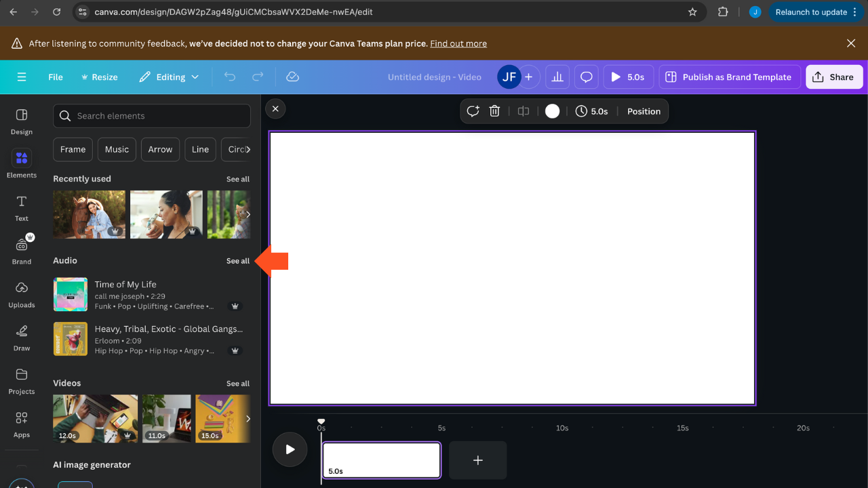The image size is (868, 488).
Task: Open comments via the speech bubble icon
Action: (x=586, y=77)
